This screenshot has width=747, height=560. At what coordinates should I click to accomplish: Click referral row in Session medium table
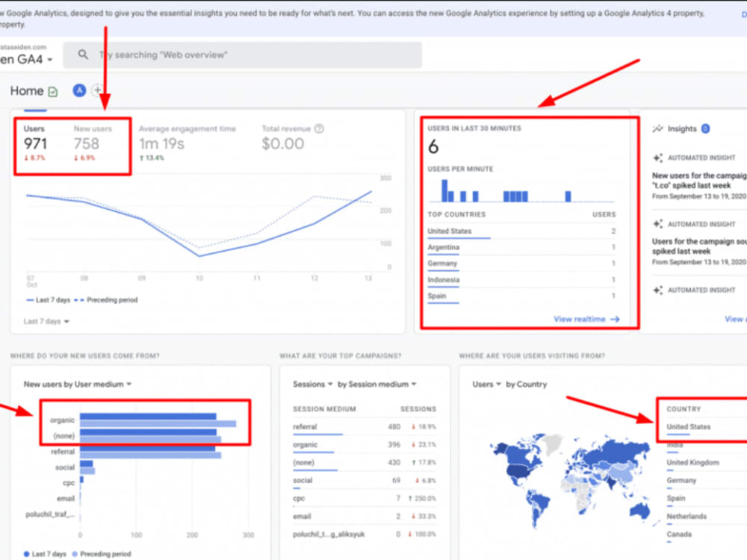coord(364,426)
